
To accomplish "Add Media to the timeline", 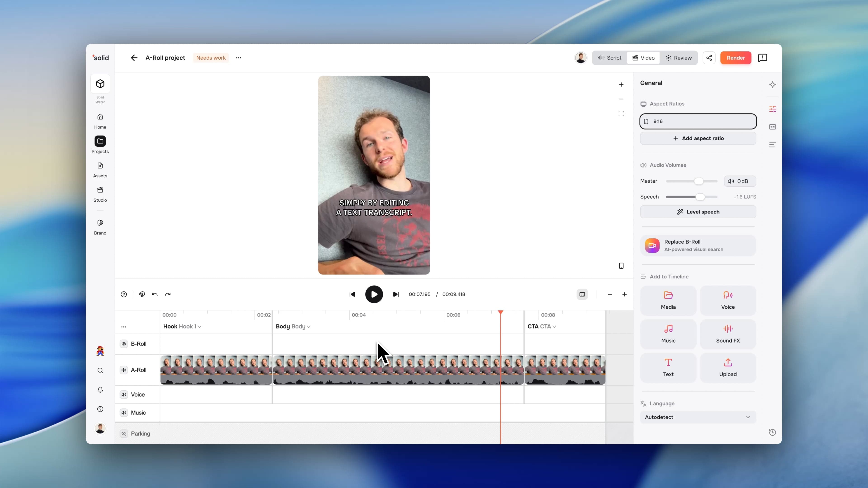I will (668, 300).
